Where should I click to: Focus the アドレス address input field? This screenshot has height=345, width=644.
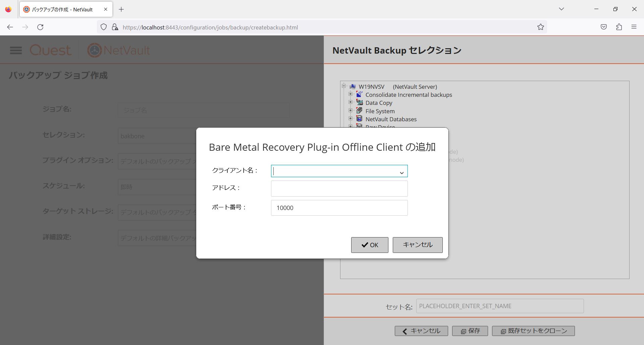pyautogui.click(x=339, y=189)
